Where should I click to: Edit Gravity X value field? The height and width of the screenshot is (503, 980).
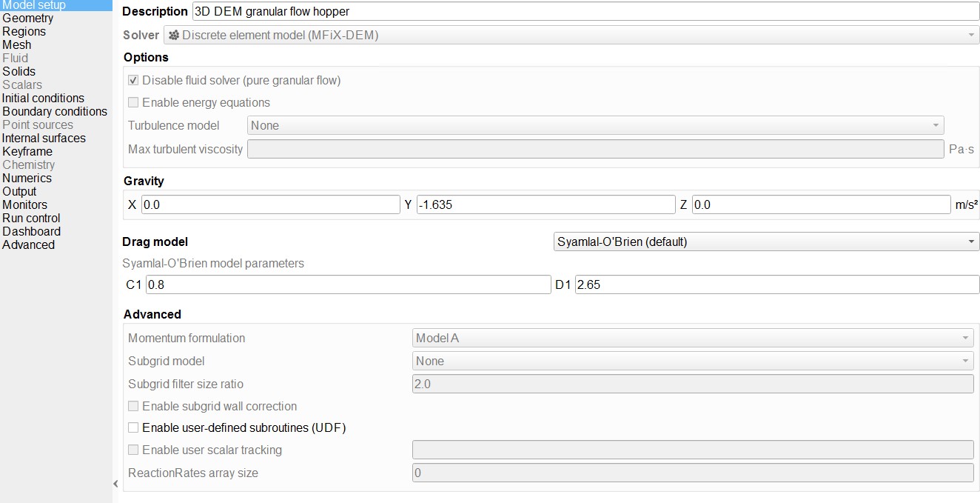(270, 204)
